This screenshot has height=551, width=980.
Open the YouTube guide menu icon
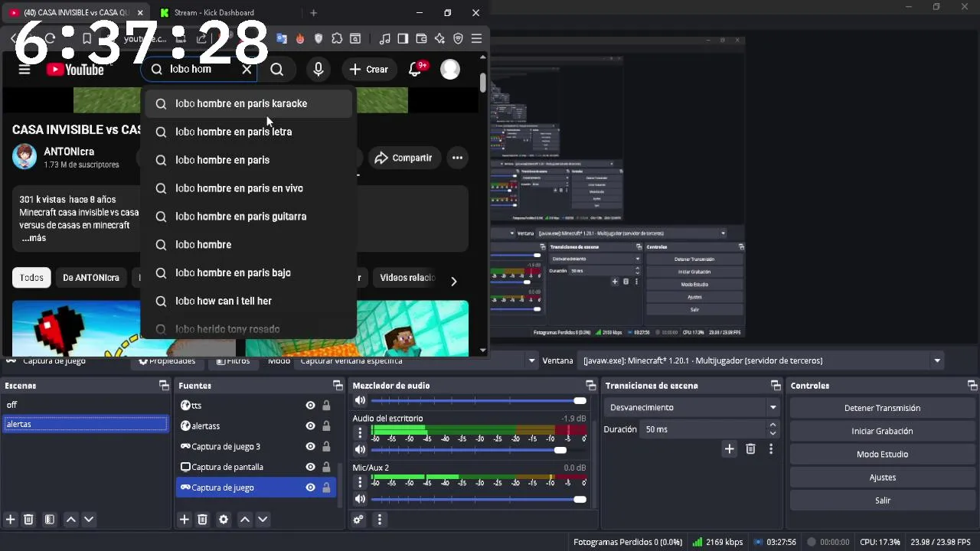click(24, 70)
